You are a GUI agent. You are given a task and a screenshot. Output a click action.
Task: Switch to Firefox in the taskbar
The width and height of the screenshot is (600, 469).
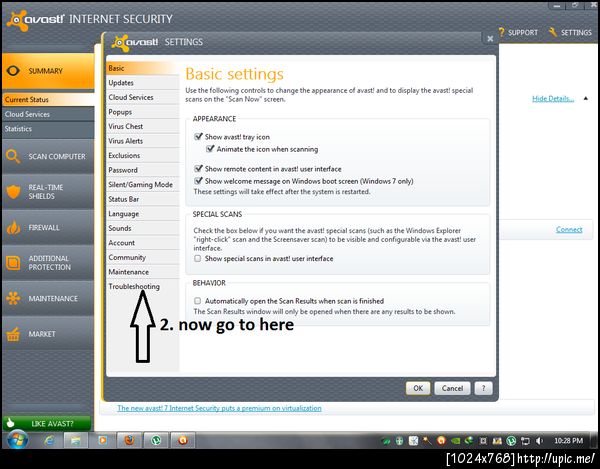coord(129,441)
